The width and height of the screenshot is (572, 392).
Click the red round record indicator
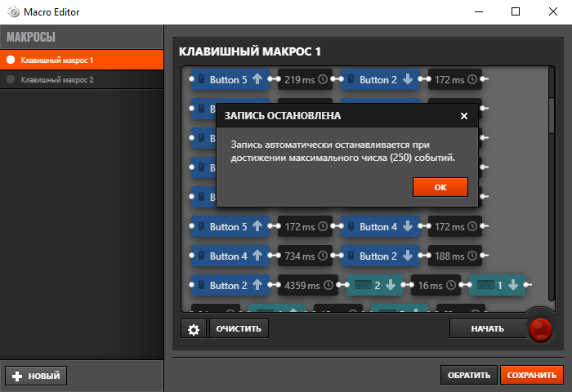pyautogui.click(x=540, y=329)
